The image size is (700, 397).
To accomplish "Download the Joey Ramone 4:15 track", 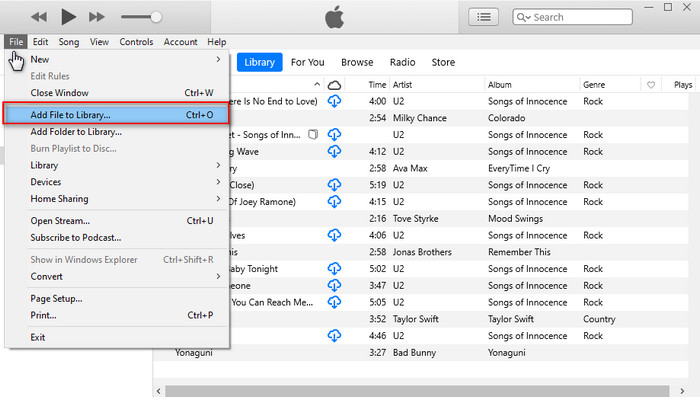I will (x=334, y=201).
